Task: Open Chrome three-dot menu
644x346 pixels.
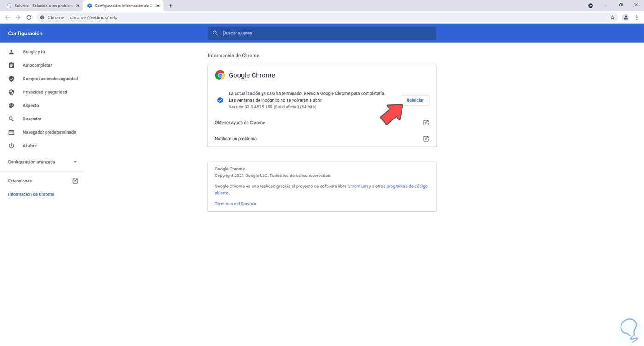Action: [637, 17]
